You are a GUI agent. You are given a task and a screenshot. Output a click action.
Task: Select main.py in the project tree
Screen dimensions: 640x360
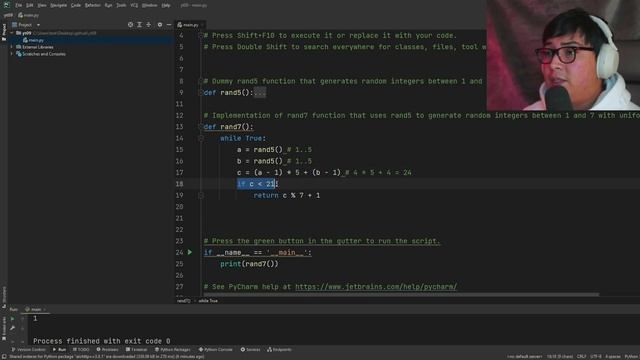[33, 40]
